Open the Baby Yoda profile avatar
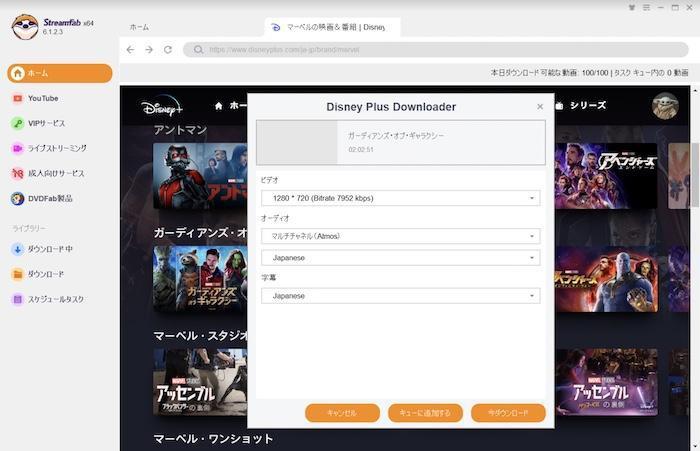Viewport: 700px width, 451px height. pyautogui.click(x=665, y=106)
